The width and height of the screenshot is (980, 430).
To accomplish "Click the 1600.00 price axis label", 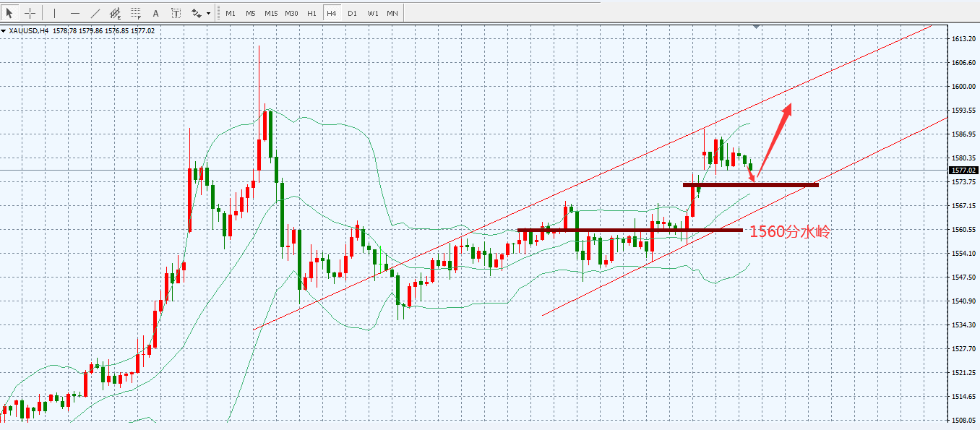I will point(964,87).
